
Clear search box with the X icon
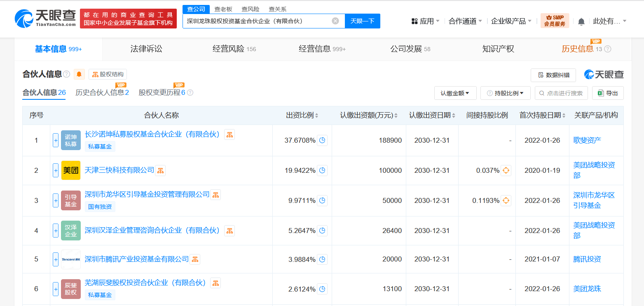tap(335, 21)
